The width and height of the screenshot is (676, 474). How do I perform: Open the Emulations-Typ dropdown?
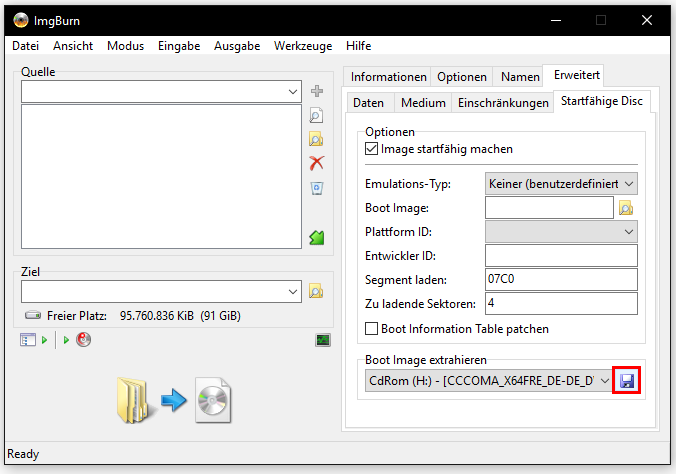pos(629,184)
